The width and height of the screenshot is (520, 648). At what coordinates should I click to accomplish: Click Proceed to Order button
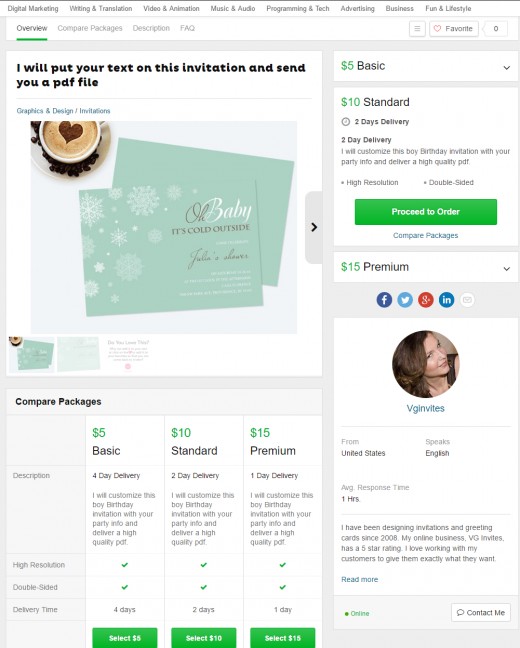[426, 212]
